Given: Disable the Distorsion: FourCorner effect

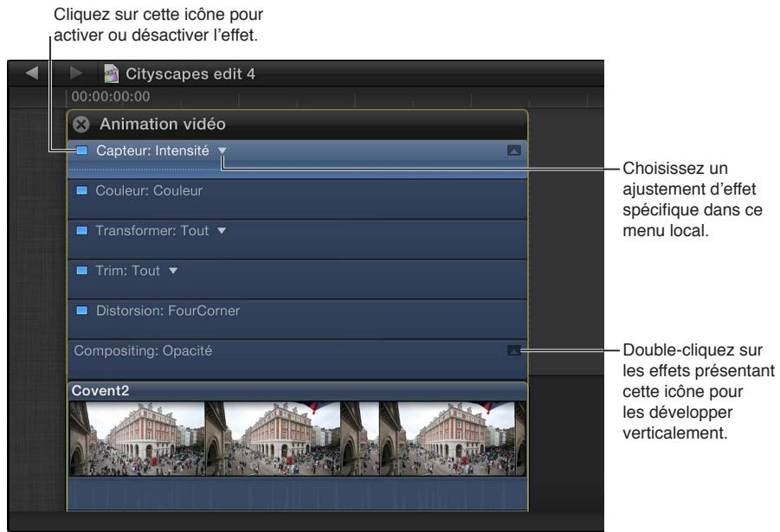Looking at the screenshot, I should 81,311.
